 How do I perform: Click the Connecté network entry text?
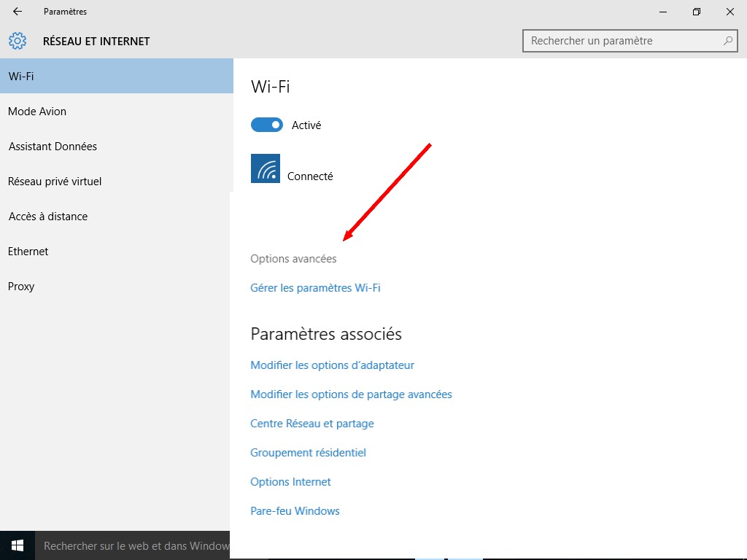point(310,176)
